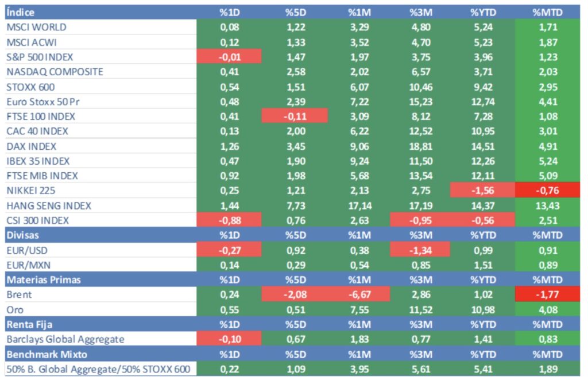Select the Oro %3M value 11,52
The image size is (588, 380).
click(421, 309)
